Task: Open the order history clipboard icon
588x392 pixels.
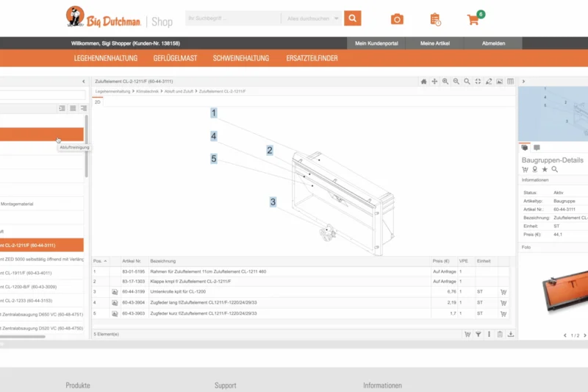Action: point(435,20)
